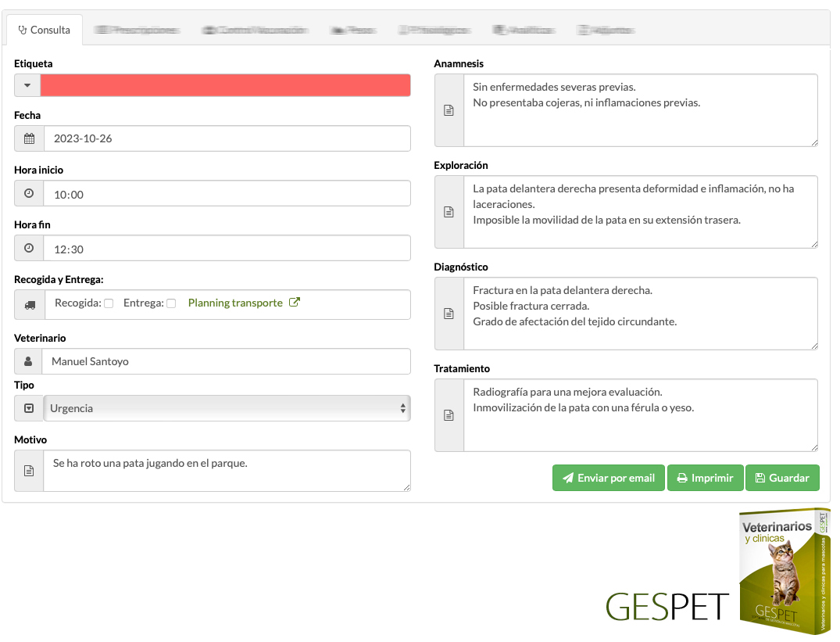This screenshot has width=840, height=642.
Task: Click the calendar icon beside Fecha
Action: click(x=30, y=138)
